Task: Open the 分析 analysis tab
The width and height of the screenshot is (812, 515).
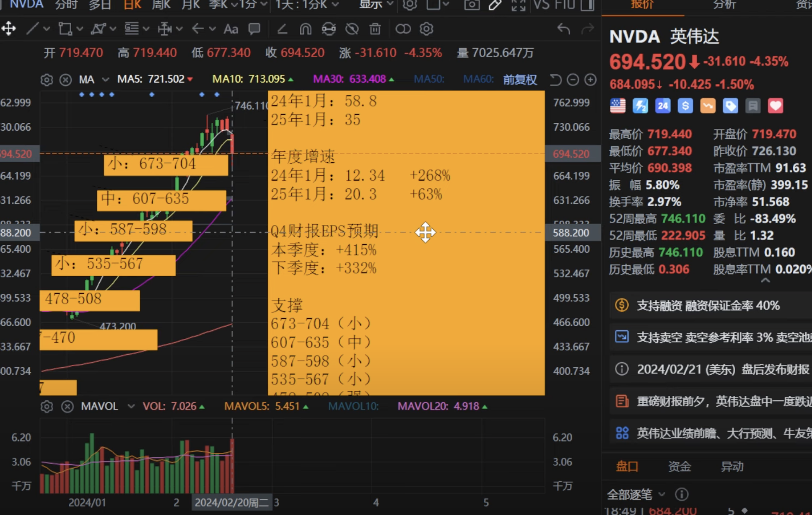Action: point(725,5)
